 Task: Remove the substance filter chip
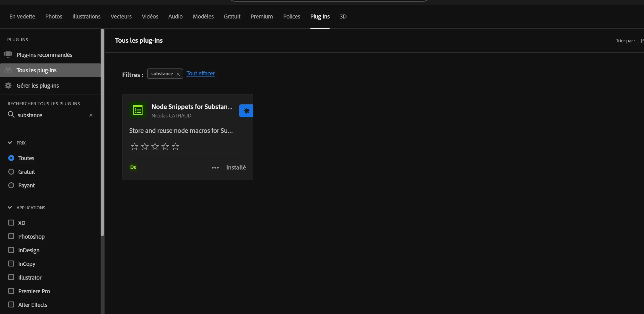coord(178,74)
